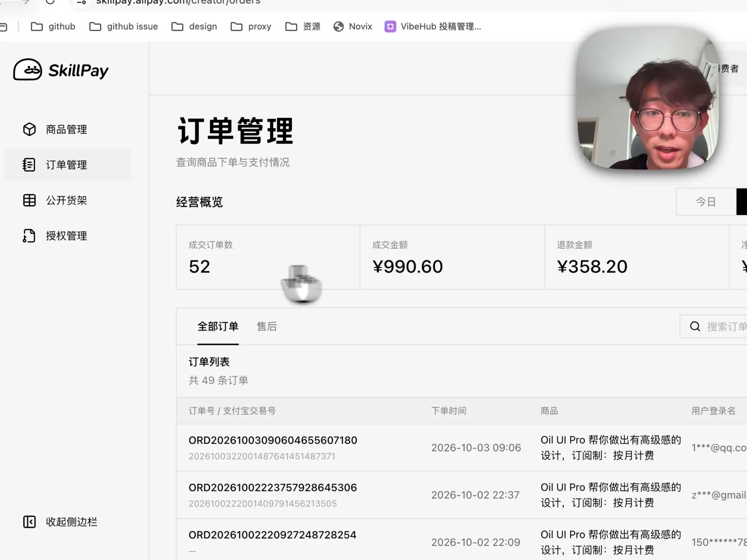This screenshot has height=560, width=747.
Task: Click the 成交订单数 value 52
Action: click(x=199, y=266)
